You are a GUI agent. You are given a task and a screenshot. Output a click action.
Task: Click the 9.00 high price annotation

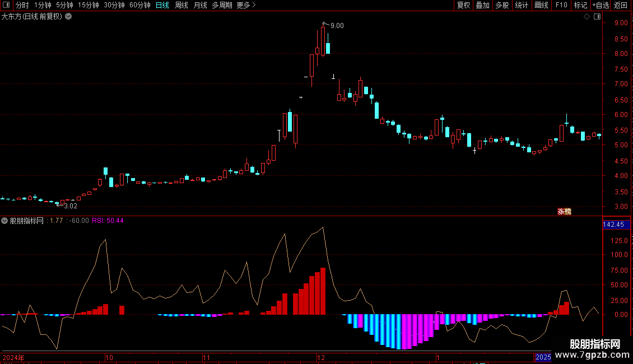pos(337,26)
